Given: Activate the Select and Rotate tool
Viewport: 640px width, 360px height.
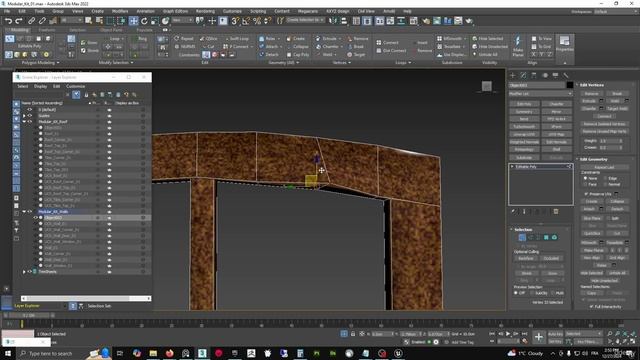Looking at the screenshot, I should (x=144, y=20).
